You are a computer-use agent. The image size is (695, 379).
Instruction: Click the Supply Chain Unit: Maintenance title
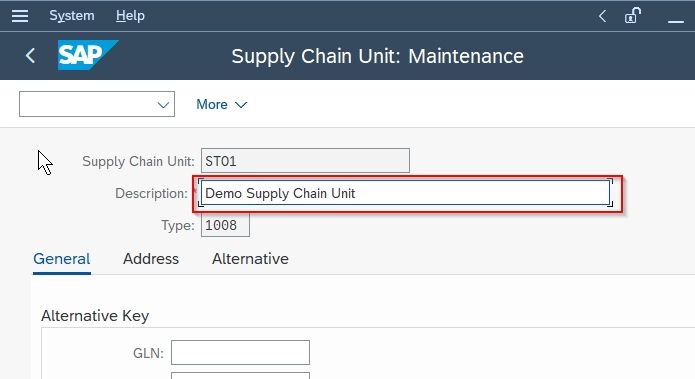(377, 56)
